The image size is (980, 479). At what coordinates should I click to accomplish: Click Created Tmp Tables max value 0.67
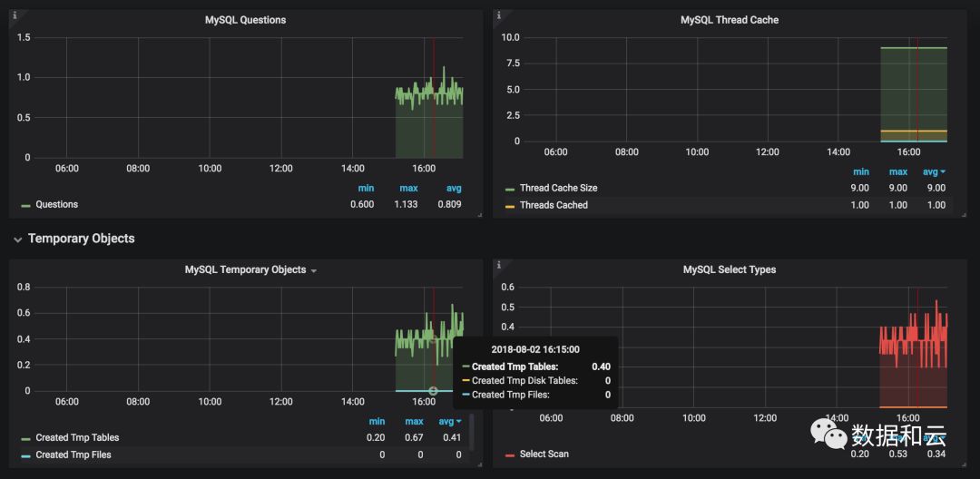click(414, 438)
